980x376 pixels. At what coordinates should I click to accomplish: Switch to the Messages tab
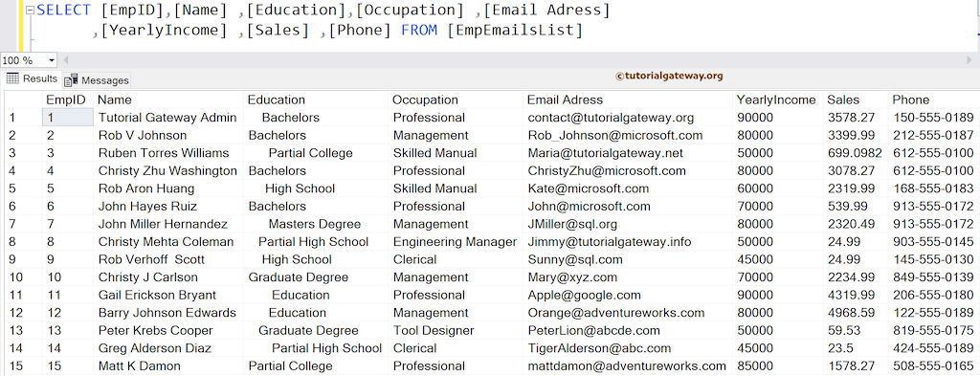point(97,80)
